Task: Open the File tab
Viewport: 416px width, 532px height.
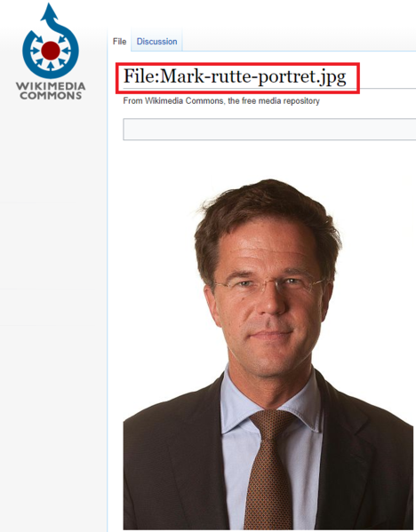Action: pyautogui.click(x=119, y=42)
